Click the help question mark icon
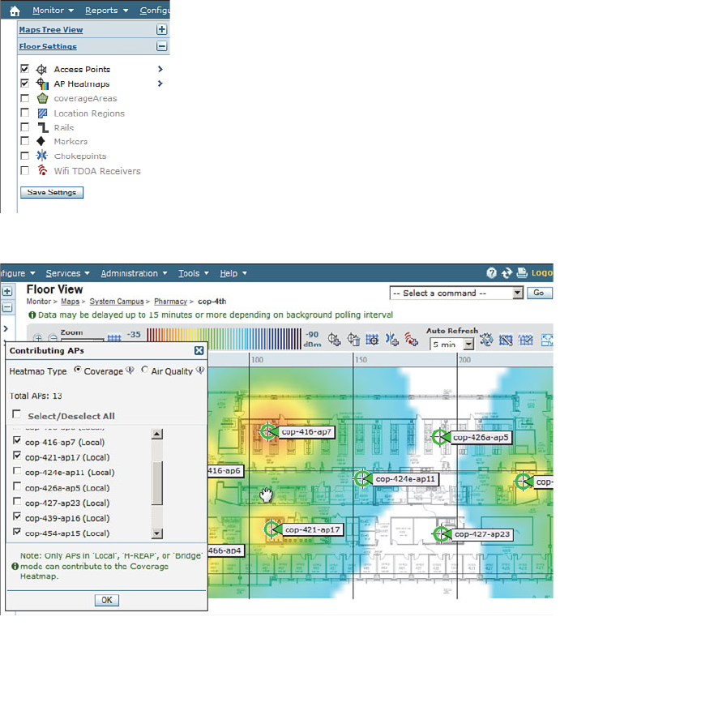The height and width of the screenshot is (728, 714). [x=492, y=273]
